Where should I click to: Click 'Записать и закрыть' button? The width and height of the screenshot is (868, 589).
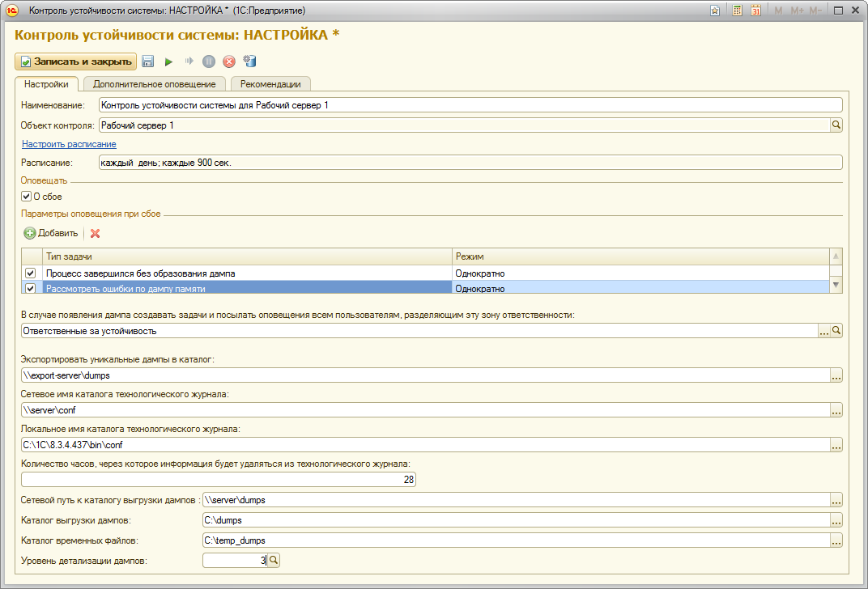75,61
